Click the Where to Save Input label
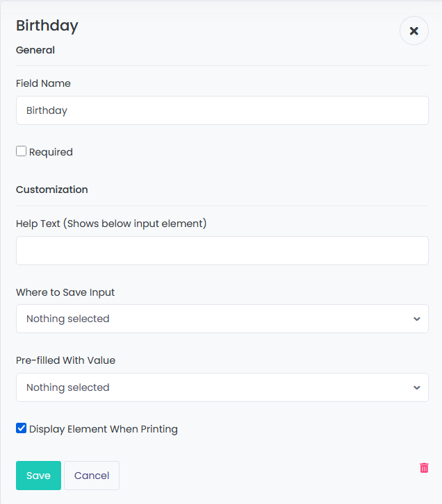 pyautogui.click(x=65, y=292)
